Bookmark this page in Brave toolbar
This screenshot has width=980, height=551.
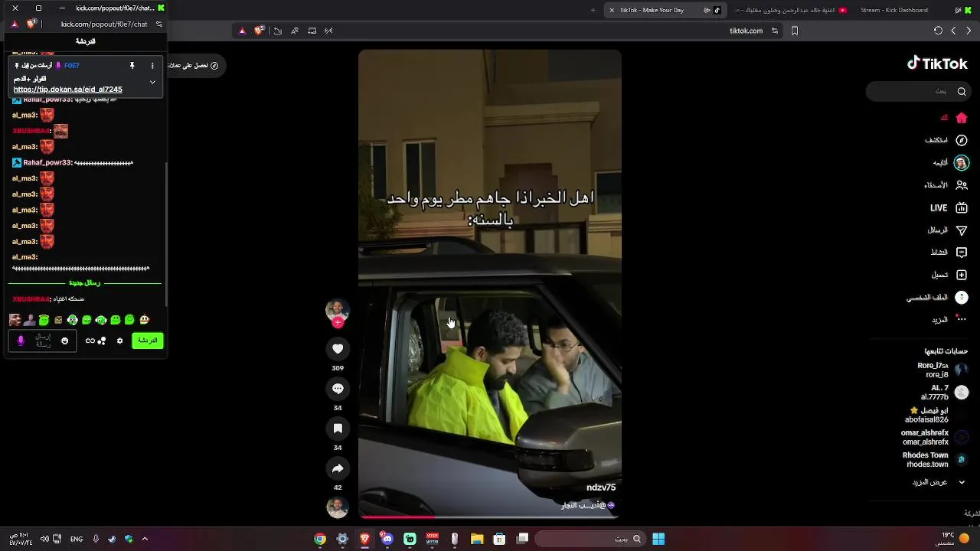pos(795,31)
